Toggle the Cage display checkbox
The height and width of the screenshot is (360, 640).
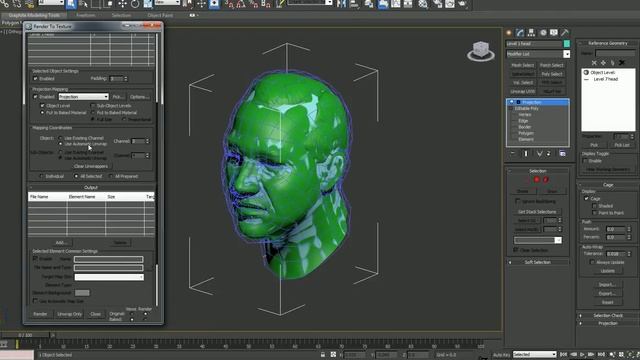[587, 198]
